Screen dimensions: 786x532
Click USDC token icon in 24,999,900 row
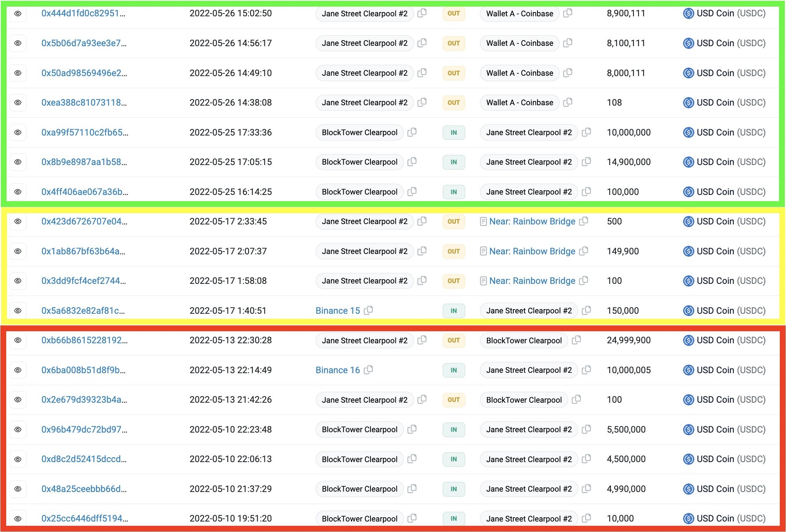tap(689, 340)
